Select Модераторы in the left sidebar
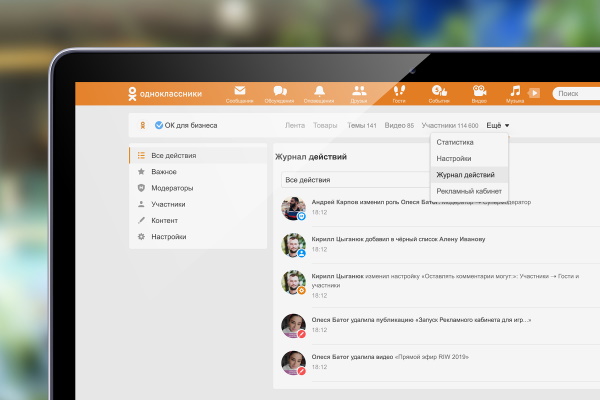 (172, 188)
